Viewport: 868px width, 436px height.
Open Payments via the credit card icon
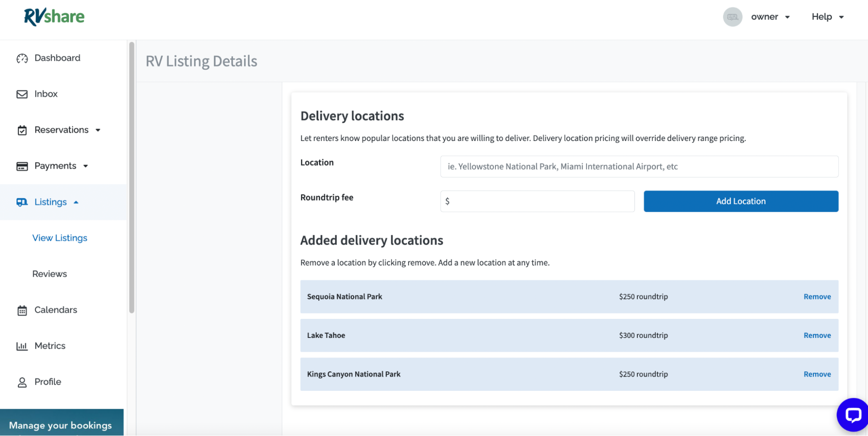(x=22, y=166)
